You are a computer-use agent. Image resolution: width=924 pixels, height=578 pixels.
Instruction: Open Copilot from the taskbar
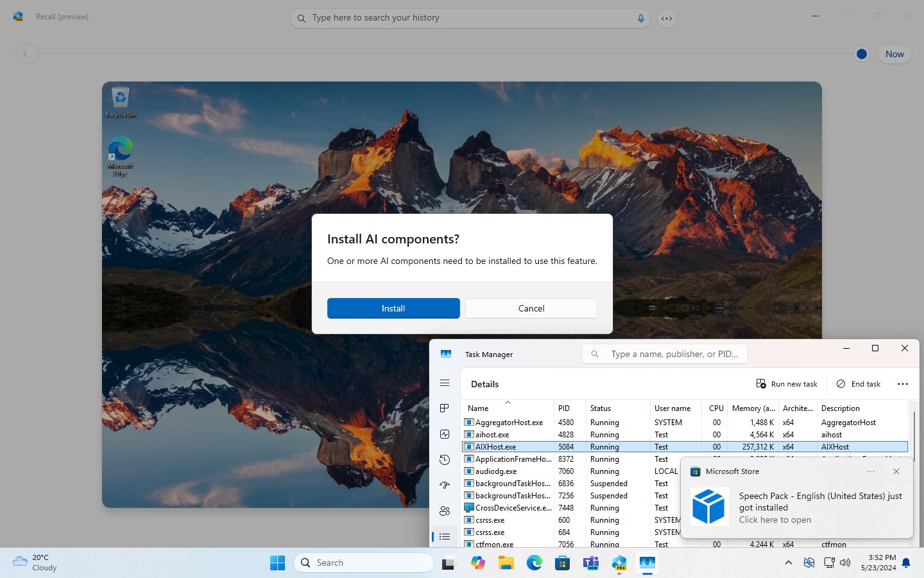477,563
